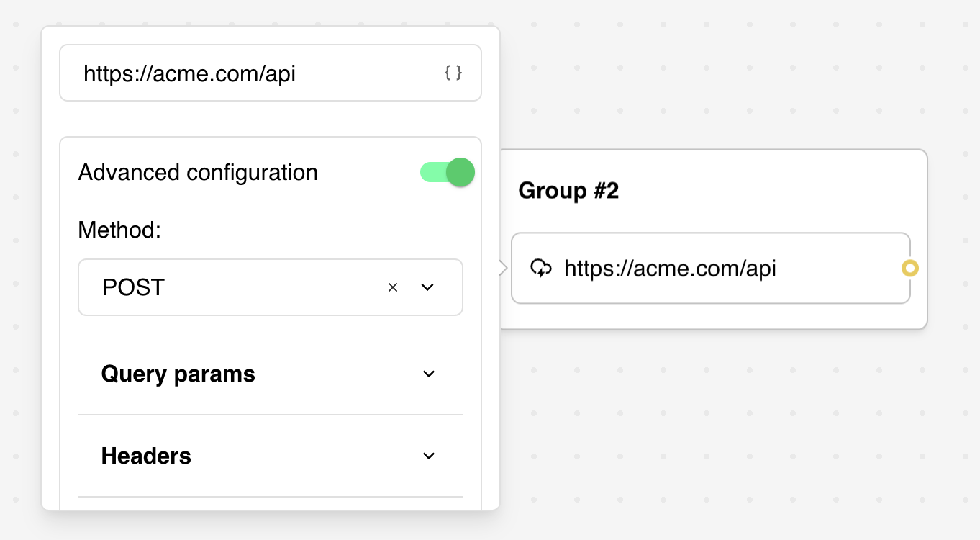The image size is (980, 540).
Task: Click the Method label
Action: tap(119, 230)
